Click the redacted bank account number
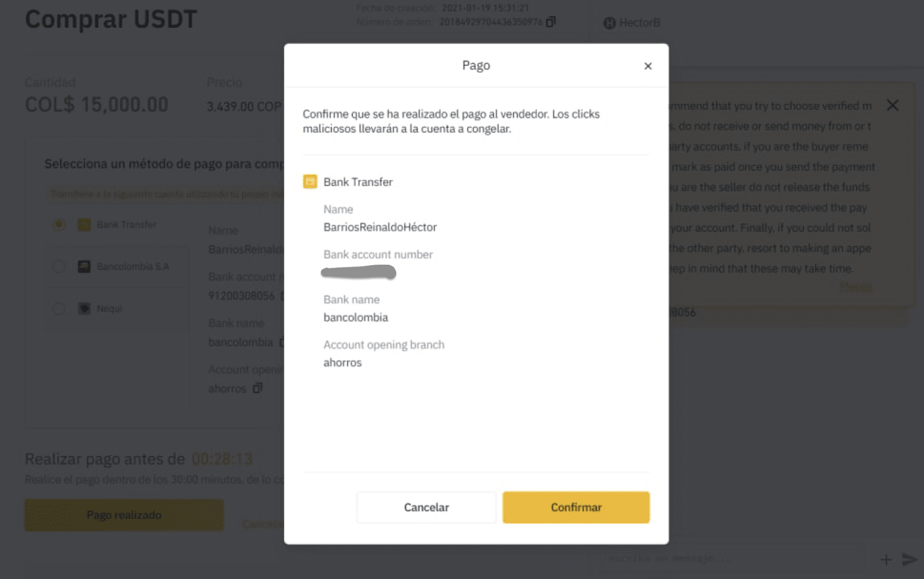Screen dimensions: 924x579 pos(359,272)
